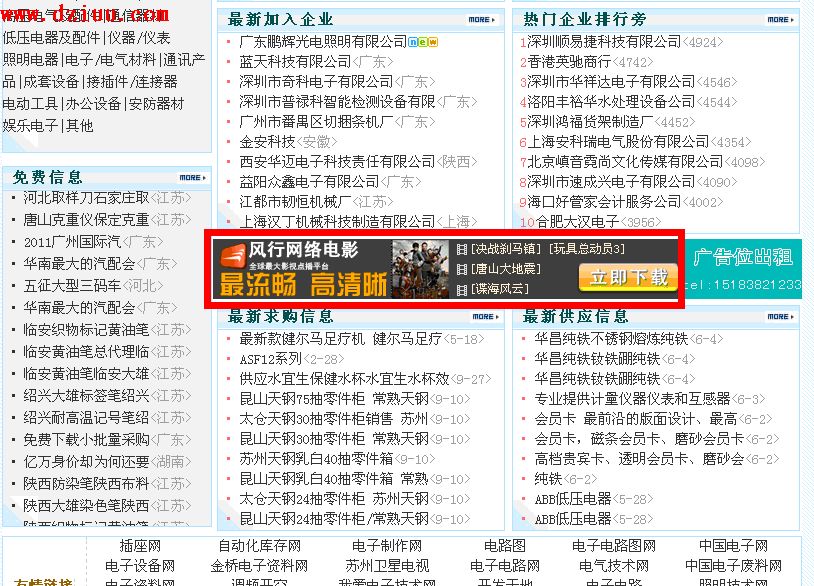Open MORE icon in 最新供应信息 header
The height and width of the screenshot is (586, 814).
(781, 316)
